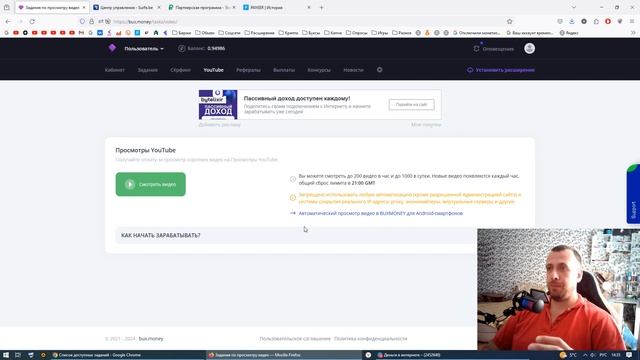Click the browser Forward arrow

[x=20, y=21]
